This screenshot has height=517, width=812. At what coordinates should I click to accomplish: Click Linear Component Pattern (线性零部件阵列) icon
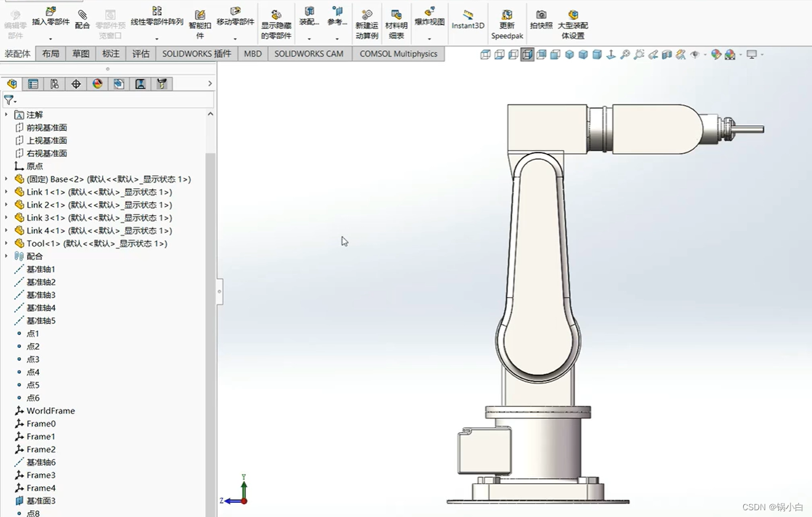(157, 11)
